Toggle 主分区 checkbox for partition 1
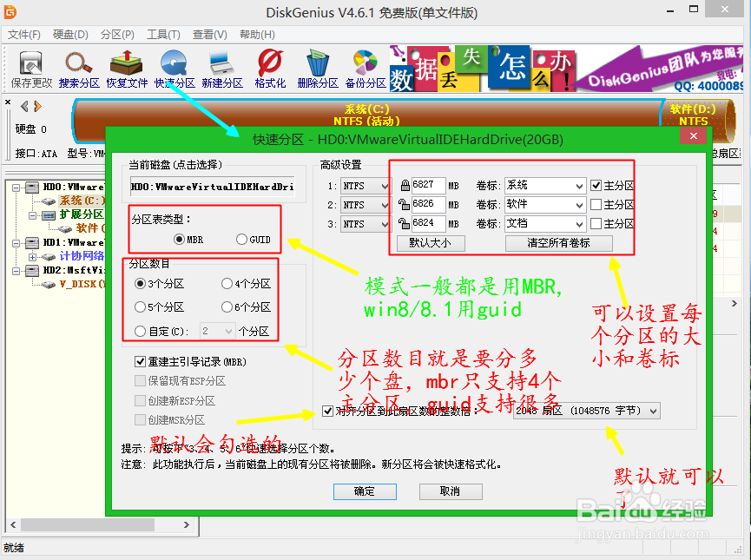This screenshot has width=751, height=560. (613, 186)
